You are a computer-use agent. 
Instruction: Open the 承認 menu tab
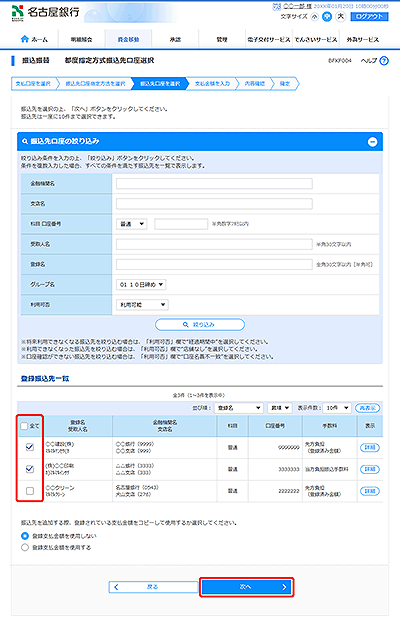(175, 39)
